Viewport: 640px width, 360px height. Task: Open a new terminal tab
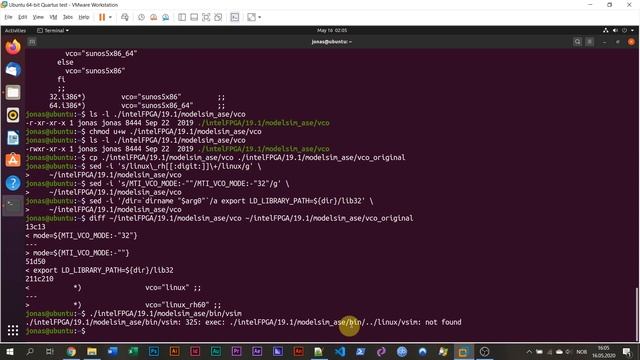32,42
